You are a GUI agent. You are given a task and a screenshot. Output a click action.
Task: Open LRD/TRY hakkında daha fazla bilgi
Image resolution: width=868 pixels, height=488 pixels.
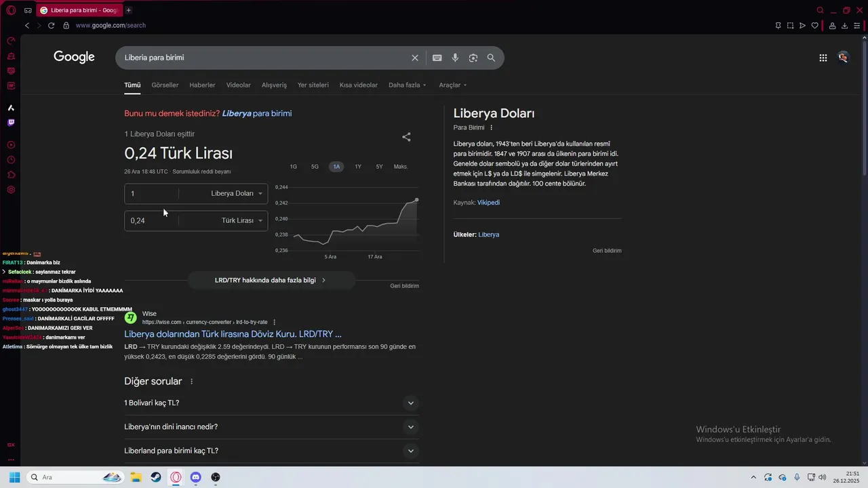(271, 280)
